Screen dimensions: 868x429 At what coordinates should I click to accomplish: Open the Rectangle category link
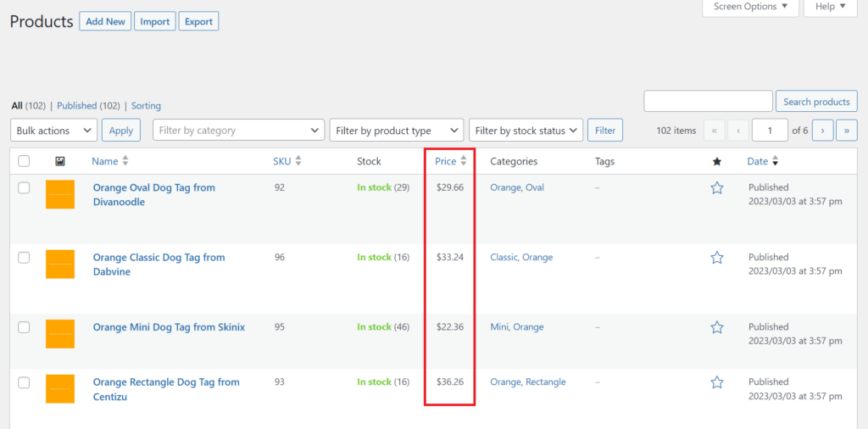pyautogui.click(x=546, y=382)
